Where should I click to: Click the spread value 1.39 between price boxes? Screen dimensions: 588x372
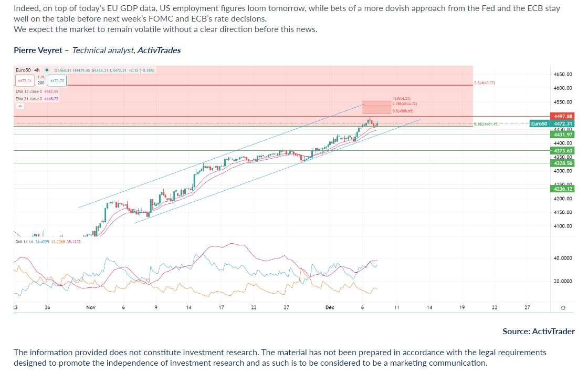41,77
